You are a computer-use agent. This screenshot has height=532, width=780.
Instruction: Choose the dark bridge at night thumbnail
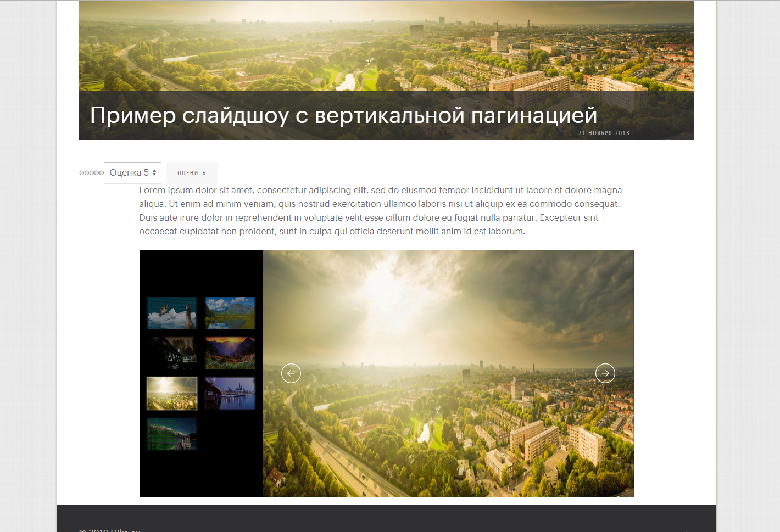[172, 353]
